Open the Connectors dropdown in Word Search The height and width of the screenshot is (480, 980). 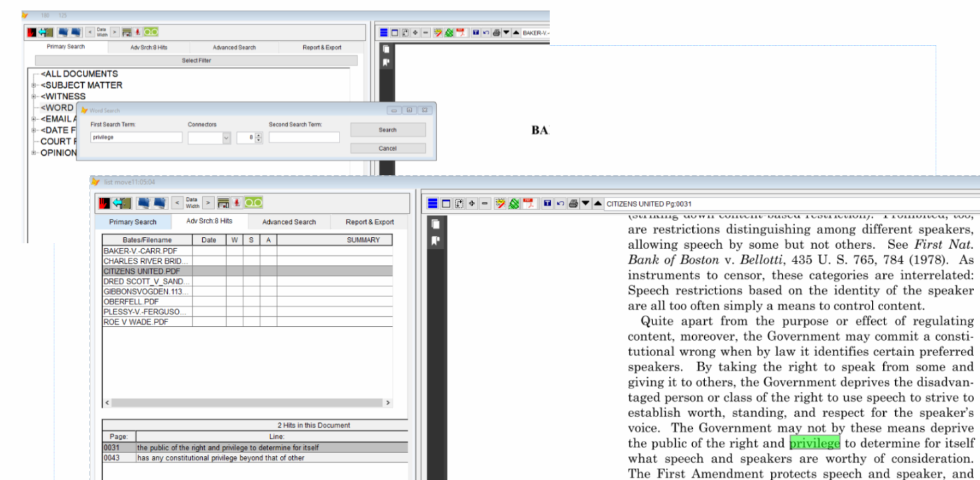[226, 138]
